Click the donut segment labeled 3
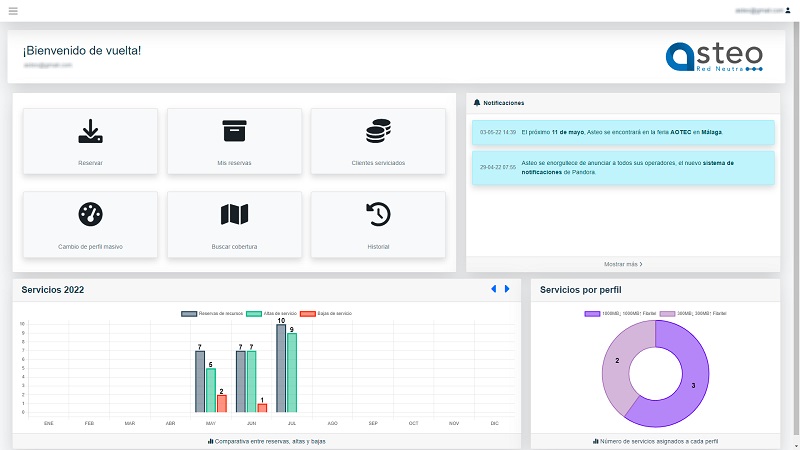This screenshot has width=800, height=450. tap(691, 385)
